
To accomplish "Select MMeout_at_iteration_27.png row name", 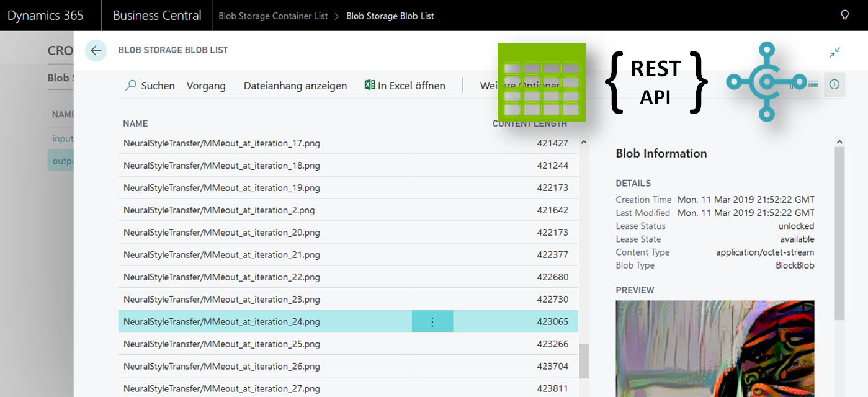I will point(221,389).
